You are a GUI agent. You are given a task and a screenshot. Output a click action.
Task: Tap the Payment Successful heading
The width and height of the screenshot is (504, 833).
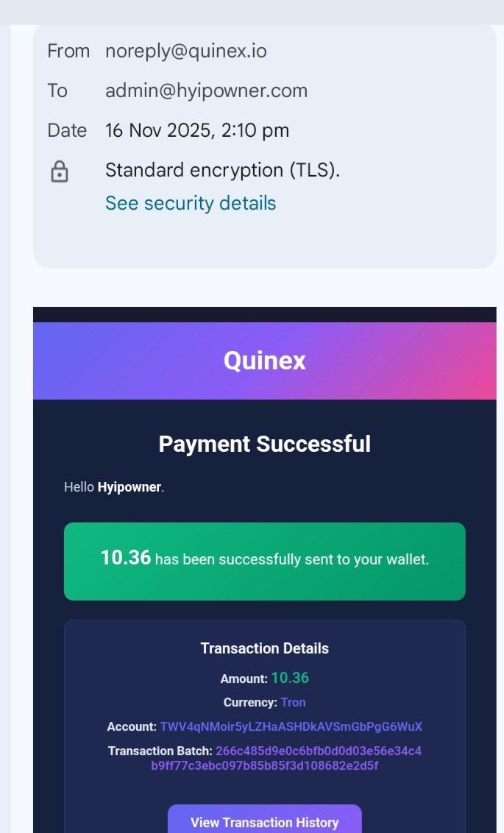point(264,444)
